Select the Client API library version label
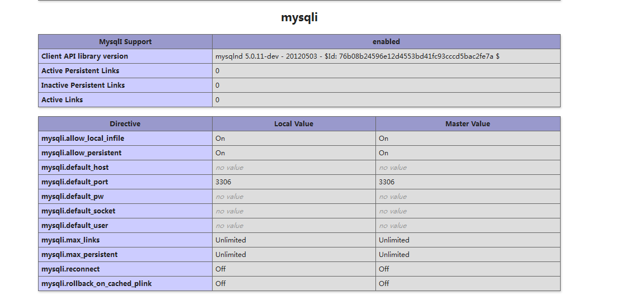 pyautogui.click(x=84, y=56)
